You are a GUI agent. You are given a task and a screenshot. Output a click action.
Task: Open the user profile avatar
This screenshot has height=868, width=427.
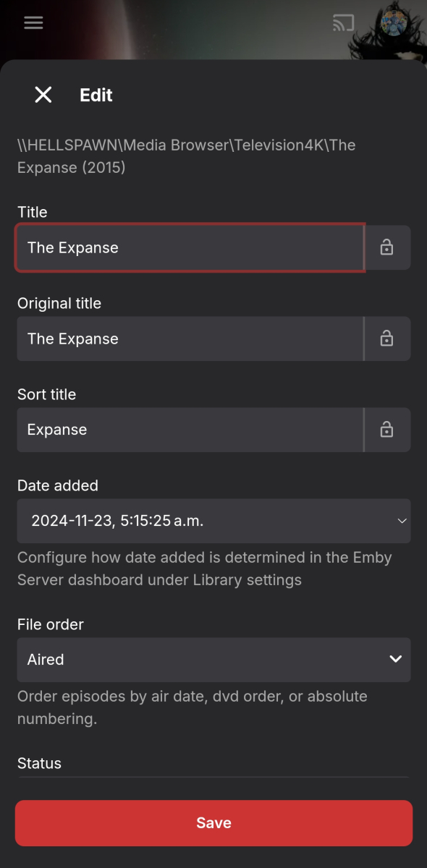(394, 22)
